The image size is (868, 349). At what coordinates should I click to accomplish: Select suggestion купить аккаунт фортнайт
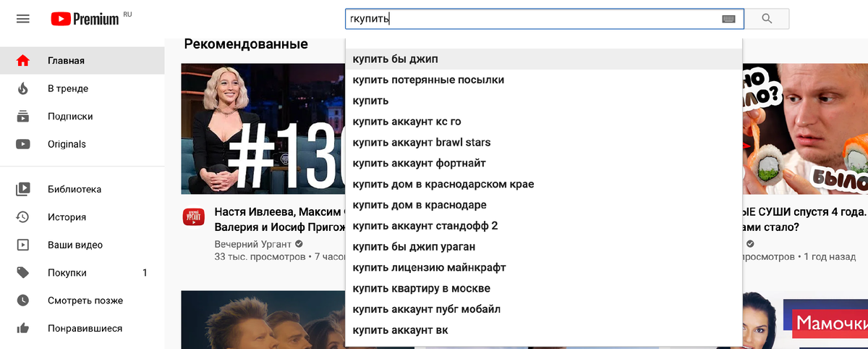click(544, 163)
